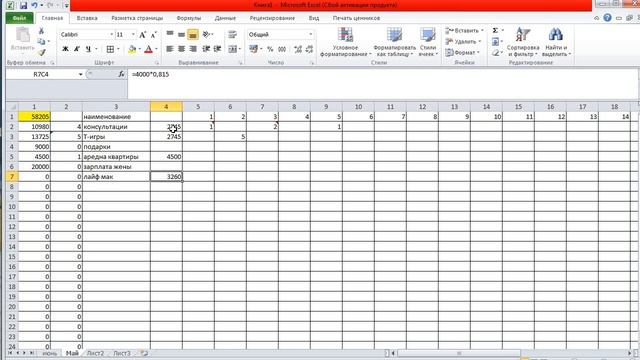Switch to the Данные tab

(x=225, y=18)
